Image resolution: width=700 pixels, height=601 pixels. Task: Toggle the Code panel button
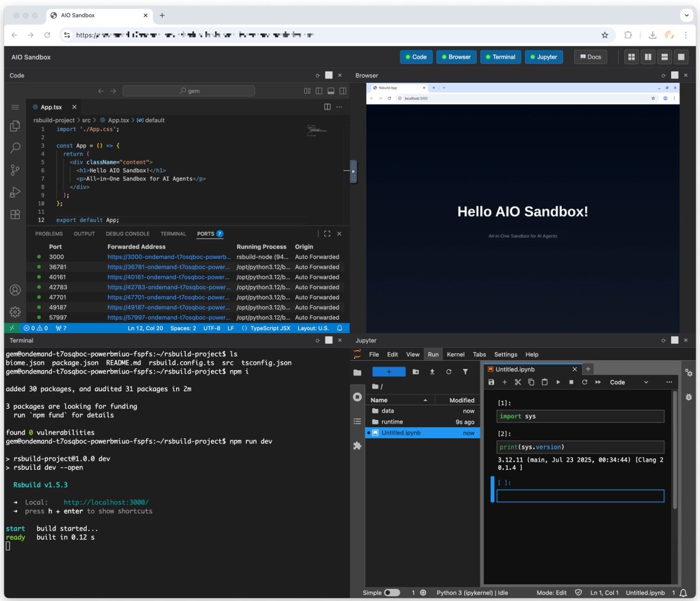coord(416,57)
